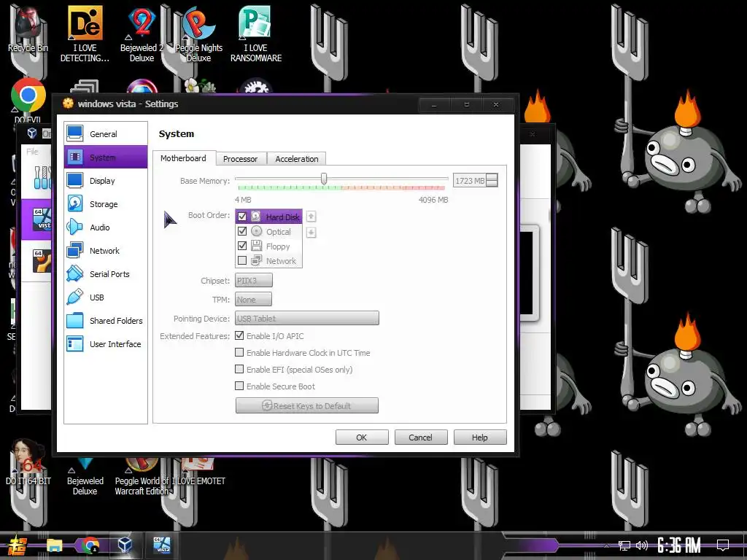
Task: Click Help button in Settings
Action: click(x=480, y=437)
